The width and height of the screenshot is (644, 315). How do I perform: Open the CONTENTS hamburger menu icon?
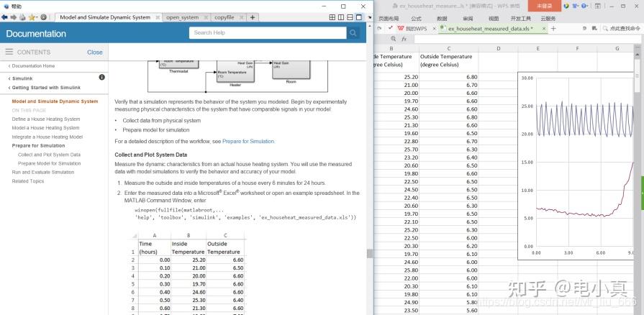[9, 52]
